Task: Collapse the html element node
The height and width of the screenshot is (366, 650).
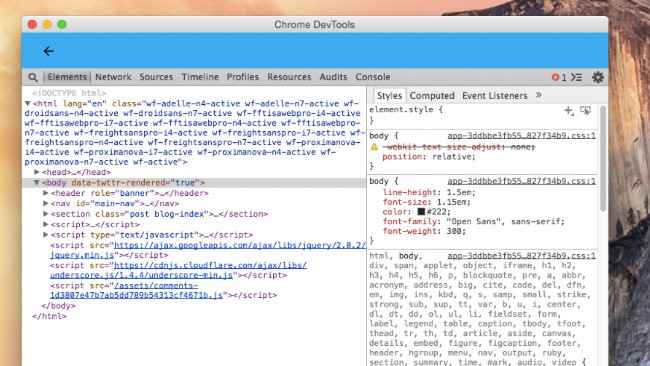Action: click(x=27, y=103)
